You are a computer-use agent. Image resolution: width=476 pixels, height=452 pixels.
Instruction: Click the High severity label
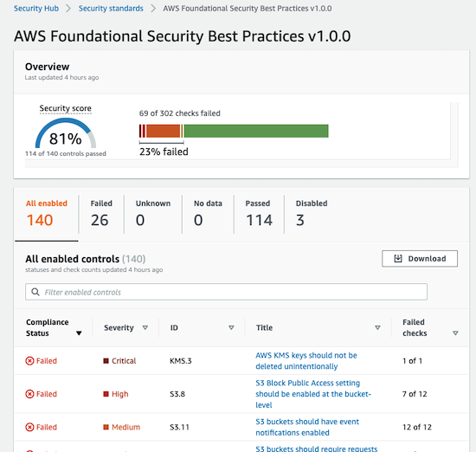[120, 394]
